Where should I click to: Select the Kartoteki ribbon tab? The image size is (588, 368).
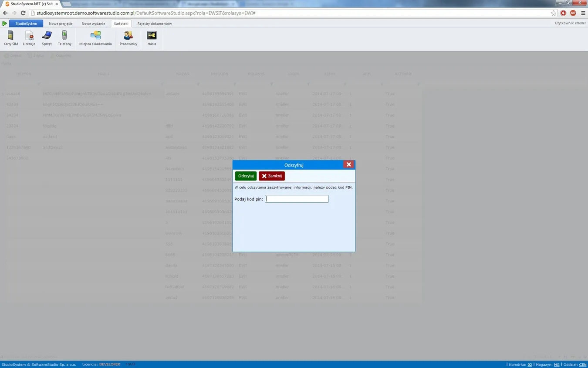pyautogui.click(x=121, y=24)
